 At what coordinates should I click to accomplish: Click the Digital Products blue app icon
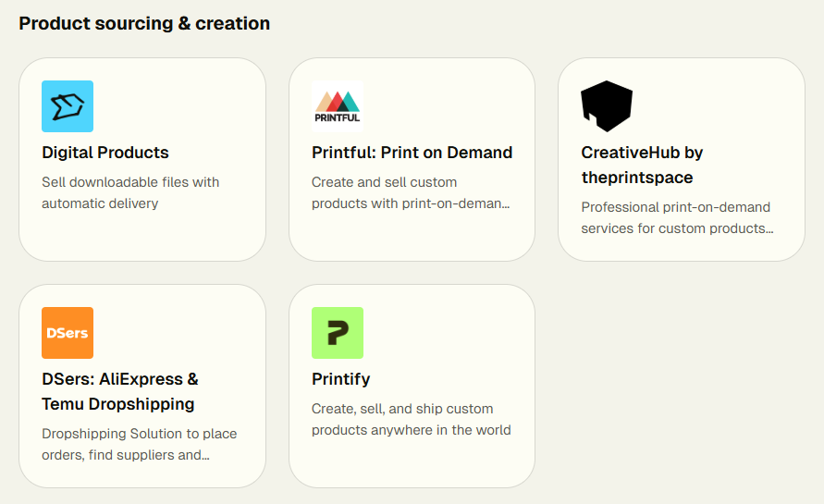point(68,106)
